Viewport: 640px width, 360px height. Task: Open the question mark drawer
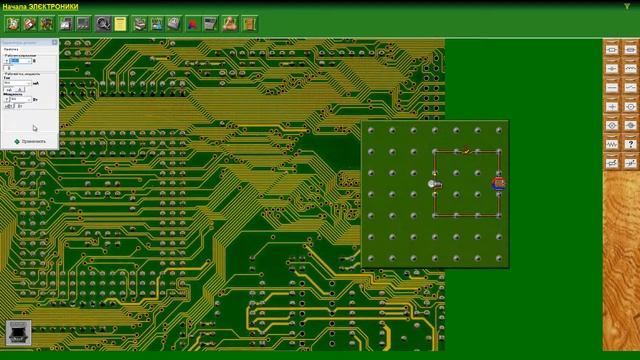tap(631, 144)
